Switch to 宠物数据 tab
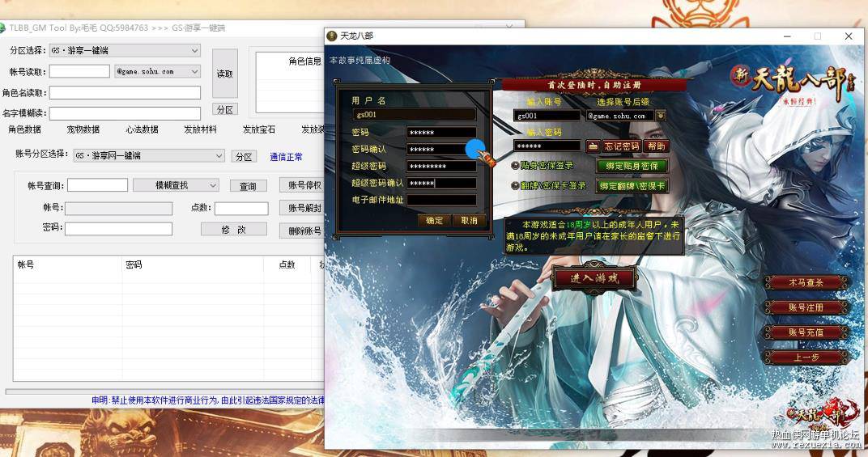868x457 pixels. click(83, 129)
